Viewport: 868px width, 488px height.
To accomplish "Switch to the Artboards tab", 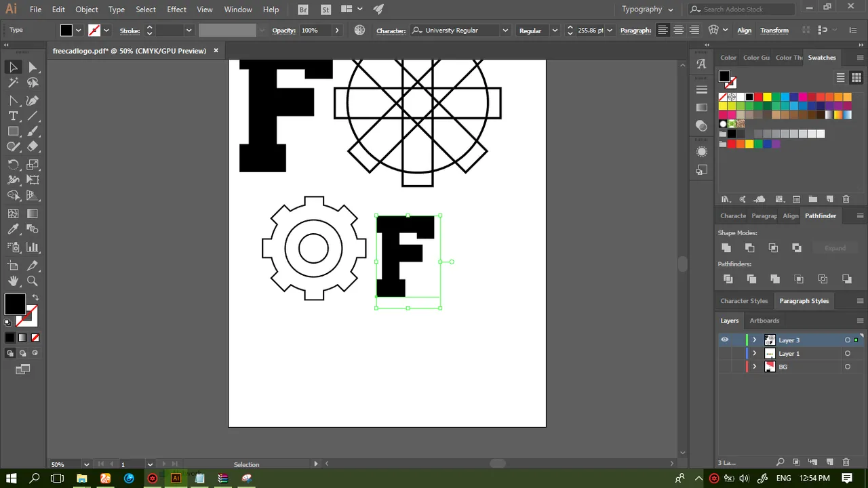I will click(764, 321).
